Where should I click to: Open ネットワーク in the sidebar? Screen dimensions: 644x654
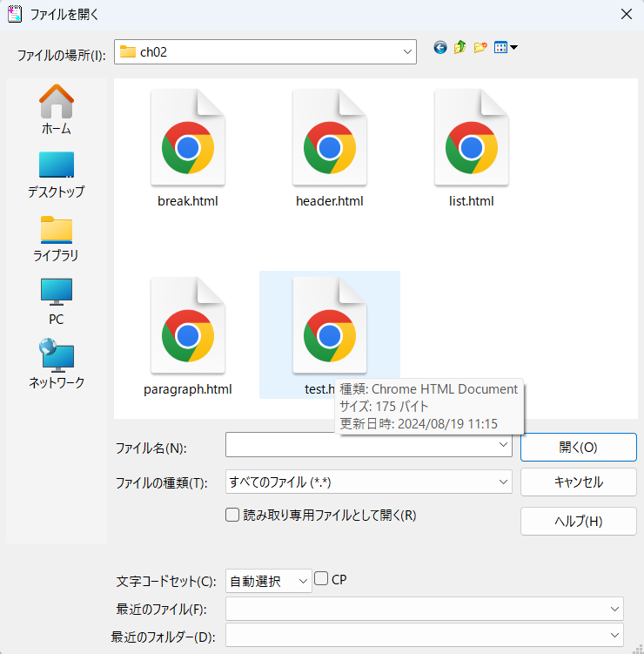pyautogui.click(x=57, y=364)
